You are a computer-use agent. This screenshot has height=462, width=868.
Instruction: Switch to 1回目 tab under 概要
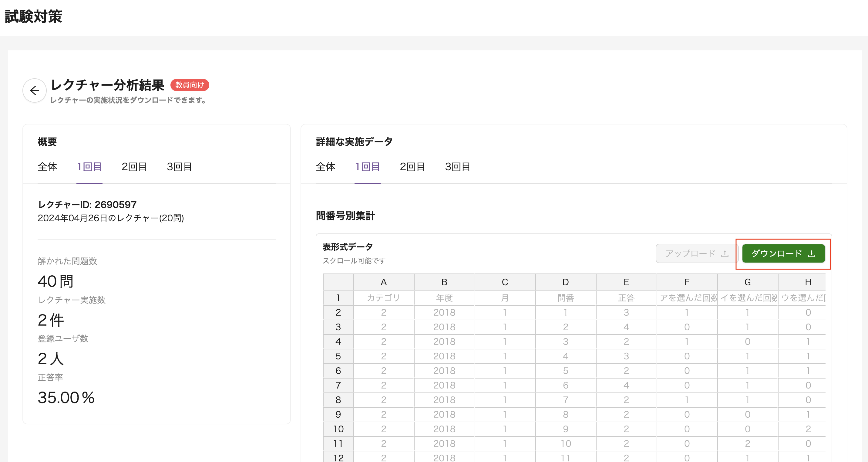point(89,167)
